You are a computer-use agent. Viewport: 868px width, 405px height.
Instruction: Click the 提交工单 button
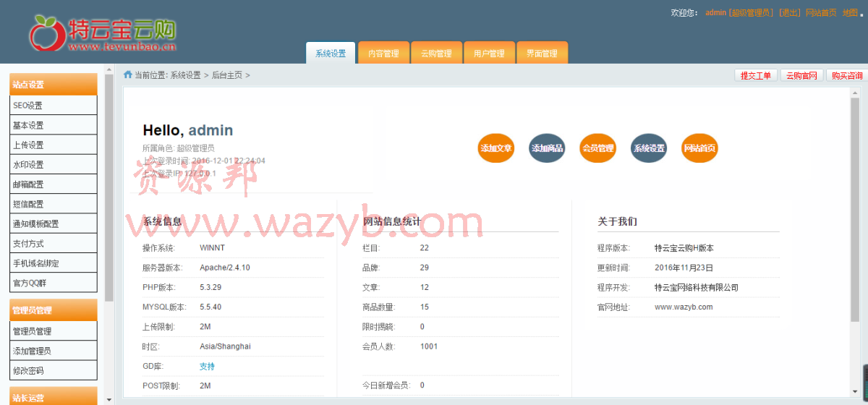tap(756, 75)
